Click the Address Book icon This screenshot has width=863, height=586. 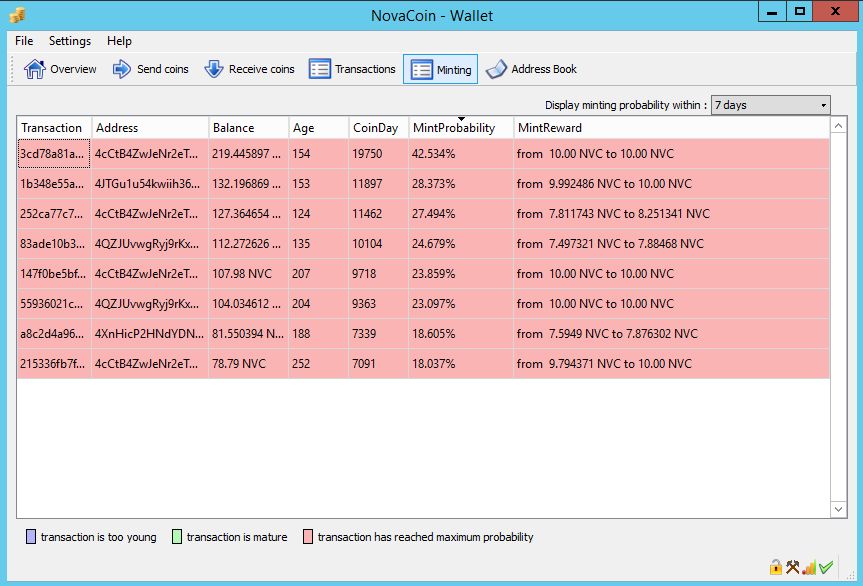496,69
